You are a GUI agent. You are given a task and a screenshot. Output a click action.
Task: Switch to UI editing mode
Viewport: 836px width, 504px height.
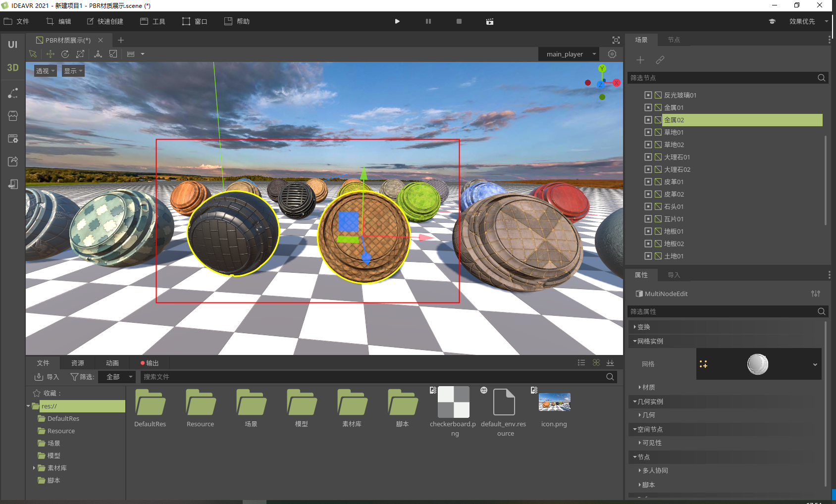click(x=13, y=45)
